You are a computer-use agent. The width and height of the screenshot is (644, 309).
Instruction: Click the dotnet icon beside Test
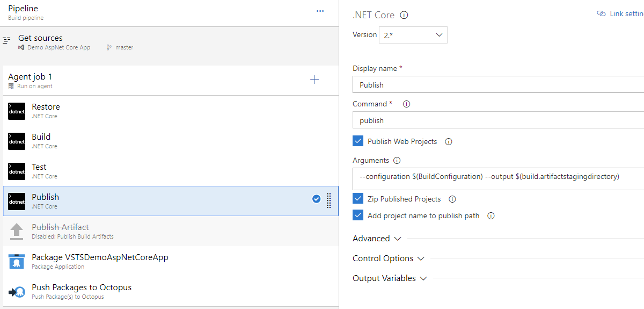point(17,171)
